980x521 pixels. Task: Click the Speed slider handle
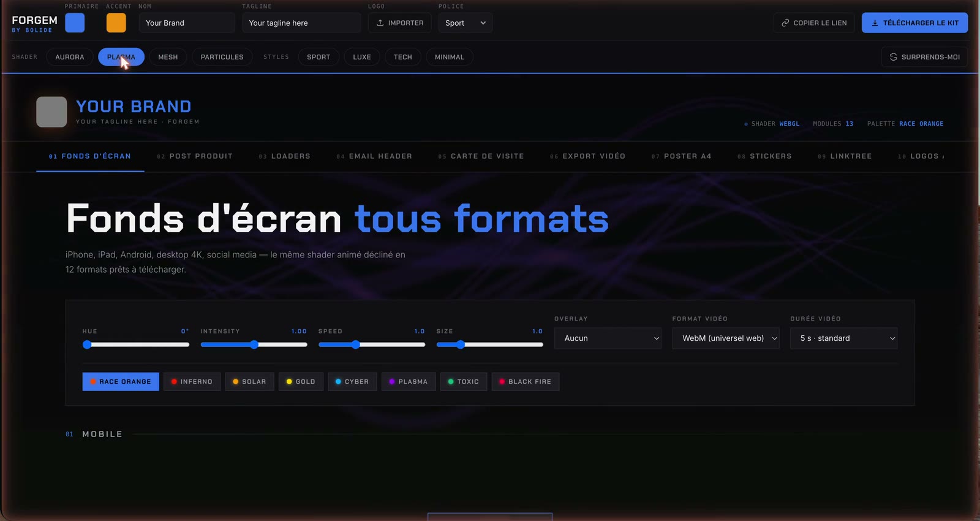pyautogui.click(x=356, y=344)
